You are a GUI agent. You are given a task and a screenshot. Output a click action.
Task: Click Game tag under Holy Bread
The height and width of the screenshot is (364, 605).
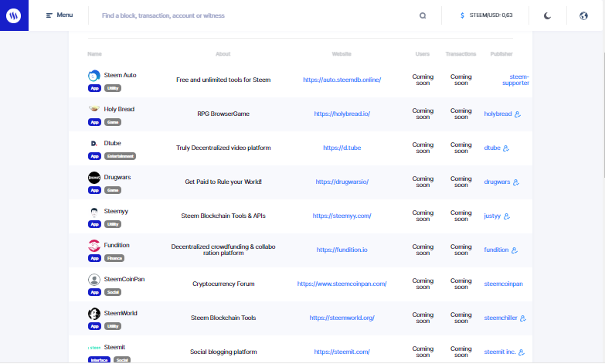[113, 122]
